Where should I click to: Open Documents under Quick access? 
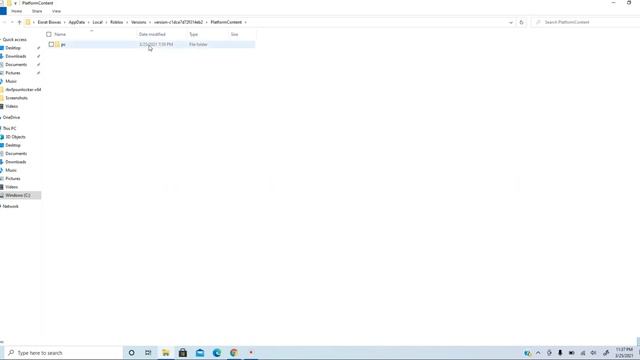pos(16,65)
